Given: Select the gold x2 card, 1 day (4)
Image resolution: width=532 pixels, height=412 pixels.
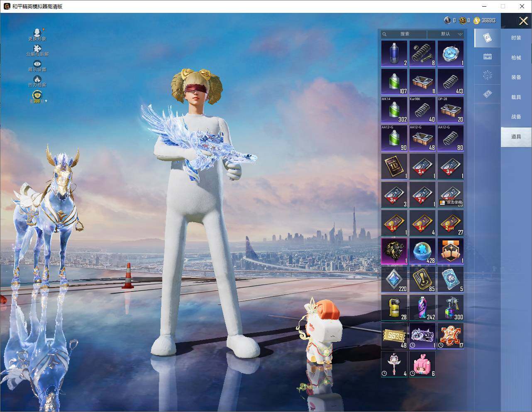Looking at the screenshot, I should 422,223.
